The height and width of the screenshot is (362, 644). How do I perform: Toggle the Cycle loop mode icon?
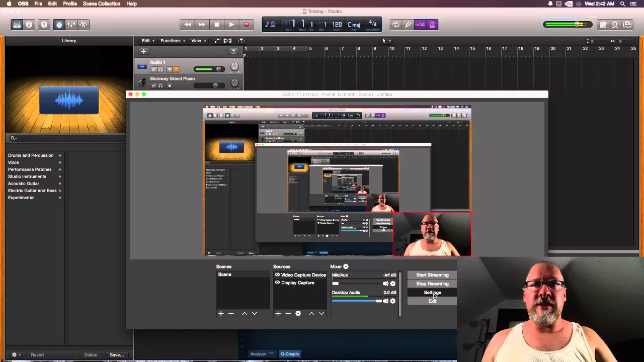click(x=396, y=25)
